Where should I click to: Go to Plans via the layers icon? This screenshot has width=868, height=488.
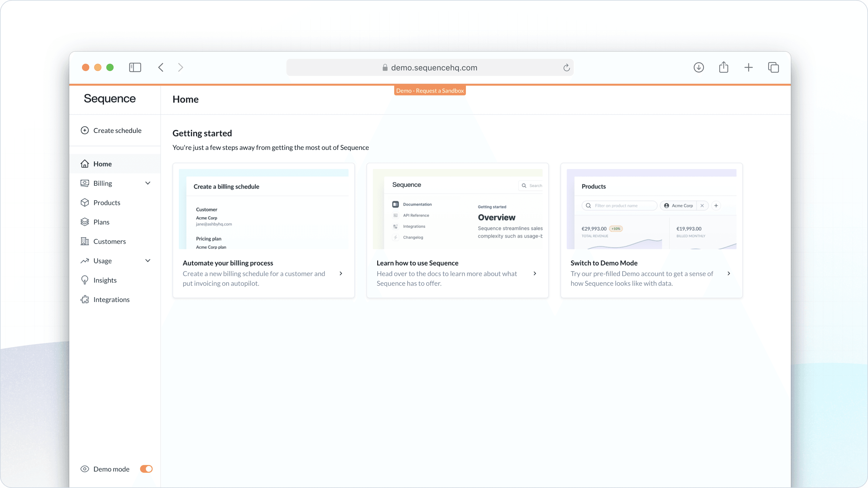[84, 222]
